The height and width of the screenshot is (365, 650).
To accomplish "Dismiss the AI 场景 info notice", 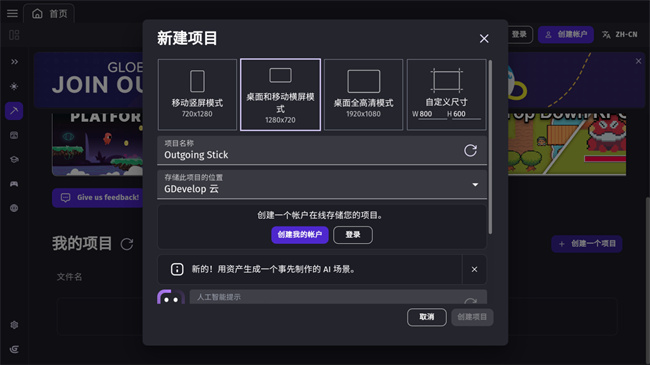I will pyautogui.click(x=474, y=270).
